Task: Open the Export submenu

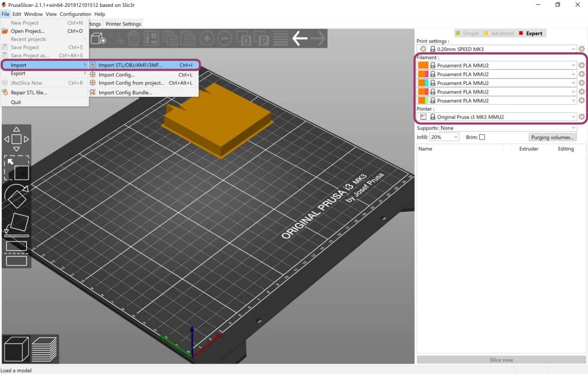Action: pos(45,73)
